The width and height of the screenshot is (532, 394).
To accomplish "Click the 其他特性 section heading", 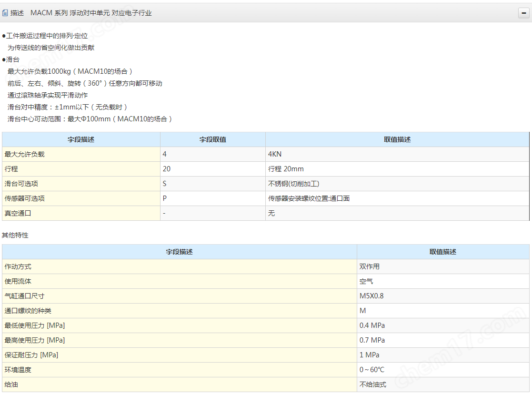I will pyautogui.click(x=15, y=235).
